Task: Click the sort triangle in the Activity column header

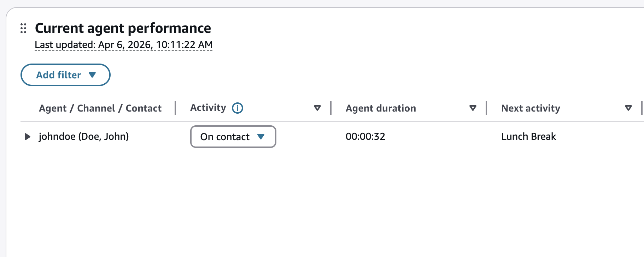Action: coord(317,108)
